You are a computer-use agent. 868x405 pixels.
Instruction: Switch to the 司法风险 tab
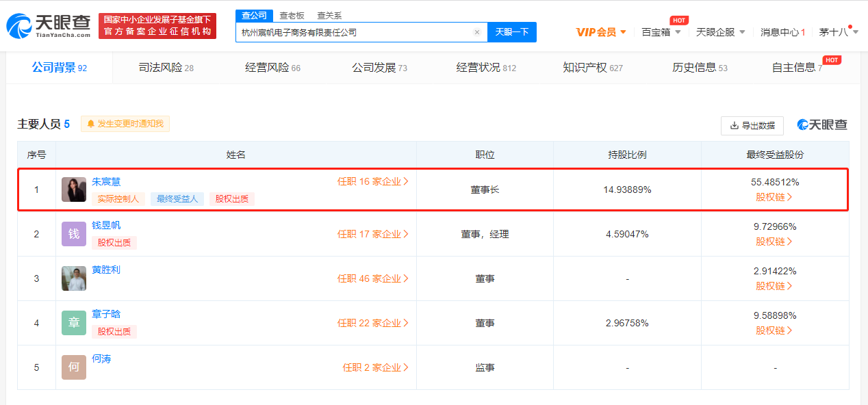pyautogui.click(x=166, y=68)
